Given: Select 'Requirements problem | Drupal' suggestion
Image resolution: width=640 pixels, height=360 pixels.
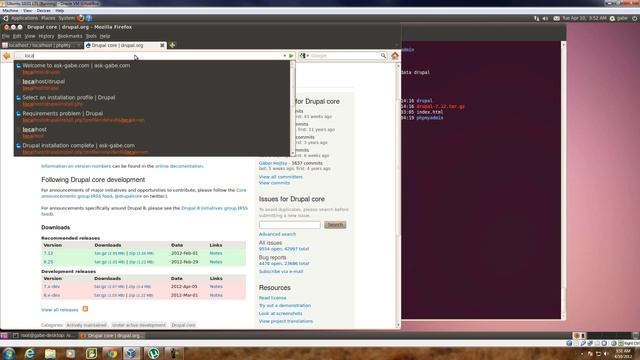Looking at the screenshot, I should (x=153, y=116).
